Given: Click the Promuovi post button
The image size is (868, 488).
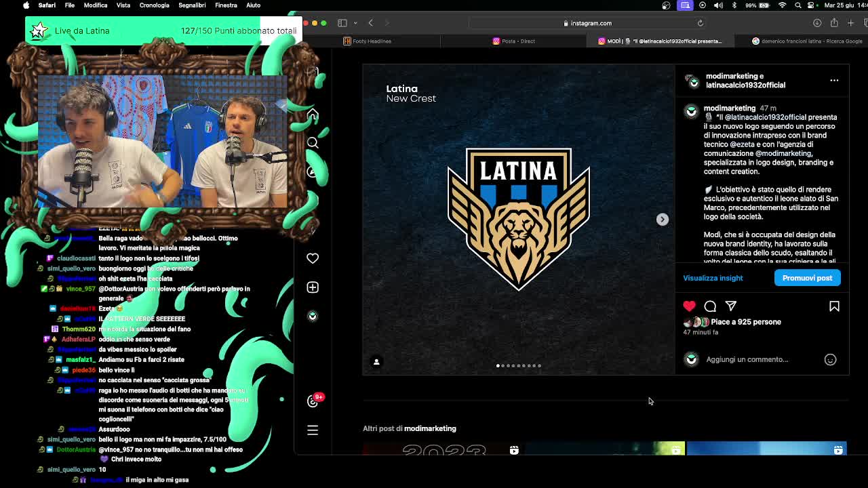Looking at the screenshot, I should (807, 278).
